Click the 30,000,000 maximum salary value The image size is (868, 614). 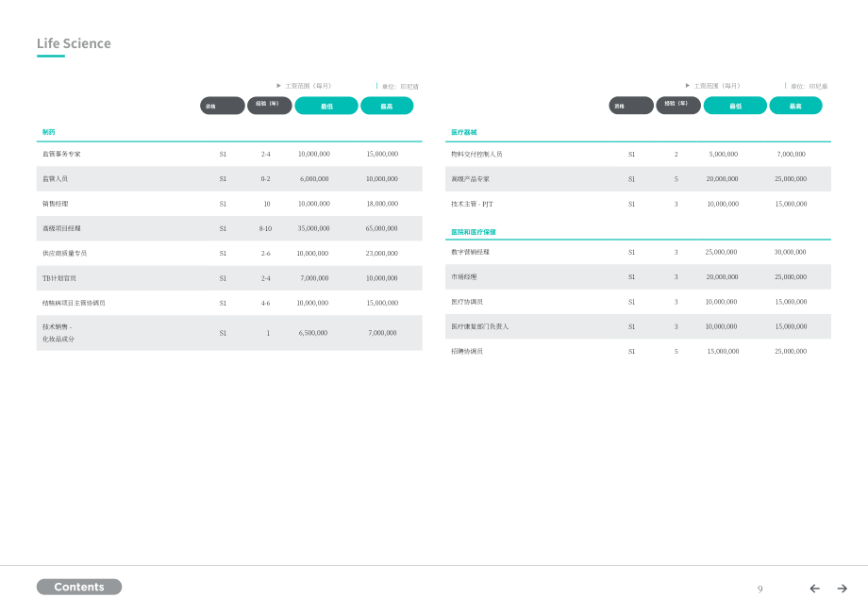tap(790, 252)
